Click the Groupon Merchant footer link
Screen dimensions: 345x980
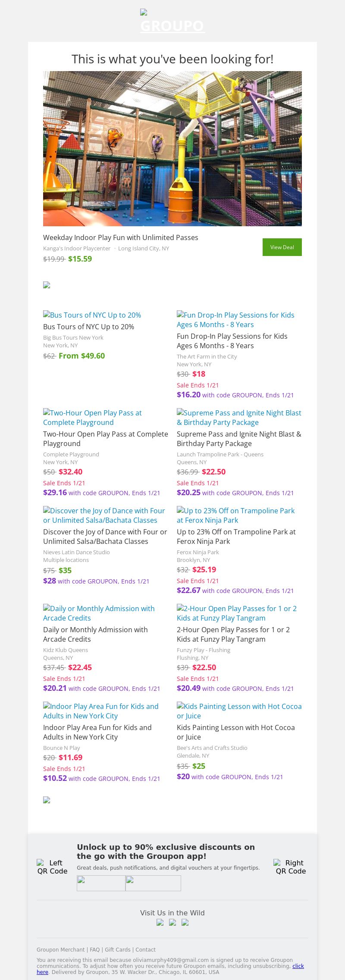pos(60,949)
